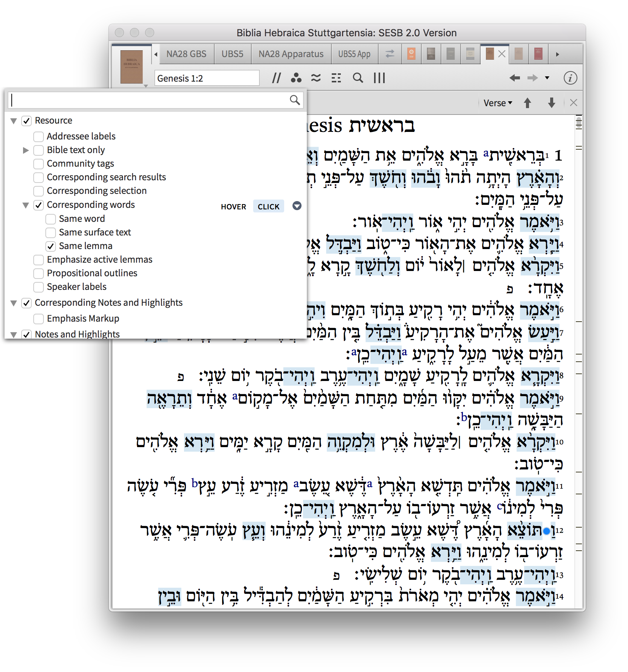Select the CLICK trigger button
The width and height of the screenshot is (628, 672).
coord(269,206)
